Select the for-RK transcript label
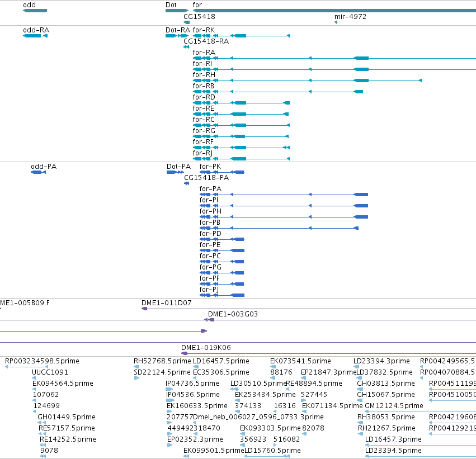 pyautogui.click(x=204, y=30)
